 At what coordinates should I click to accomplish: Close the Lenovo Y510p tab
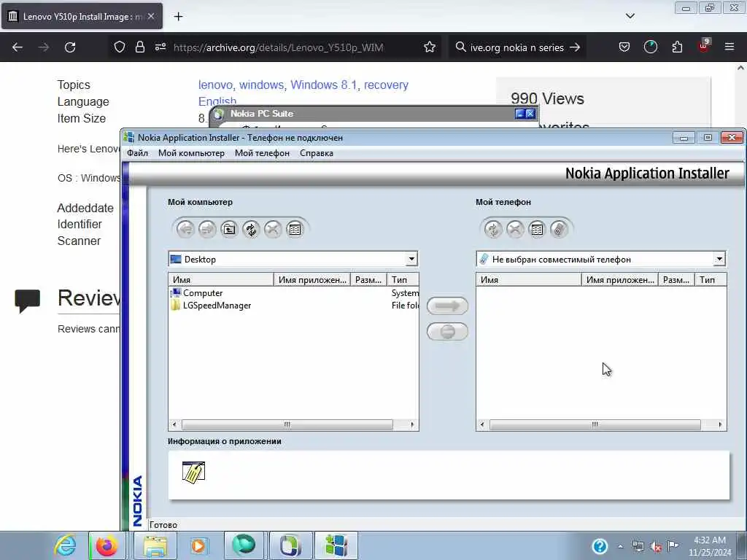151,16
